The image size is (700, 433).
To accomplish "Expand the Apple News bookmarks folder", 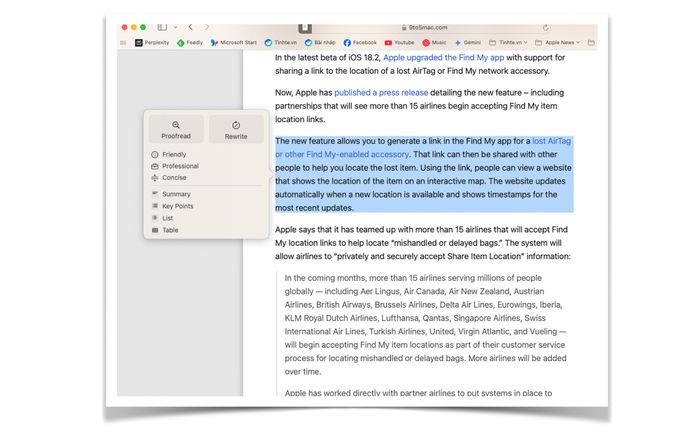I will (x=558, y=43).
